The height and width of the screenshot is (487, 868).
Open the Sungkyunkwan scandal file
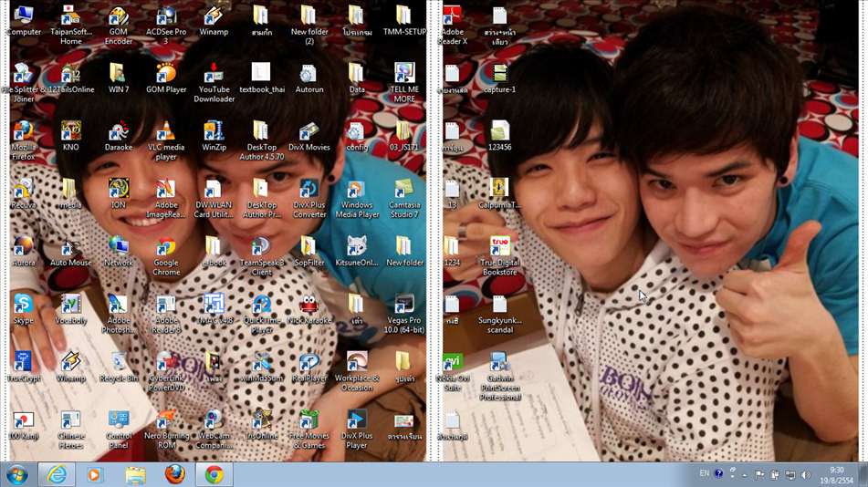pos(499,314)
